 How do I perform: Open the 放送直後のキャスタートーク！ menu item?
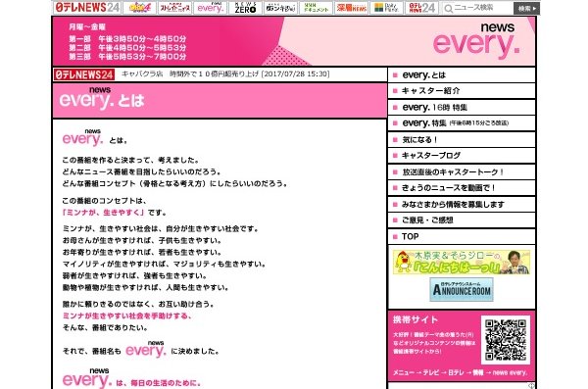pos(462,171)
